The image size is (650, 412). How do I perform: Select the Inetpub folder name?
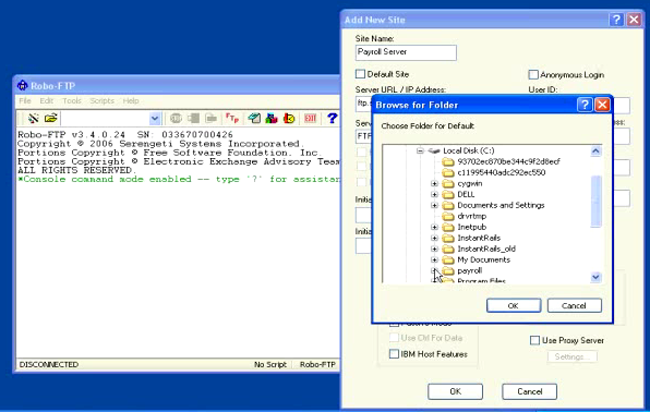click(472, 227)
